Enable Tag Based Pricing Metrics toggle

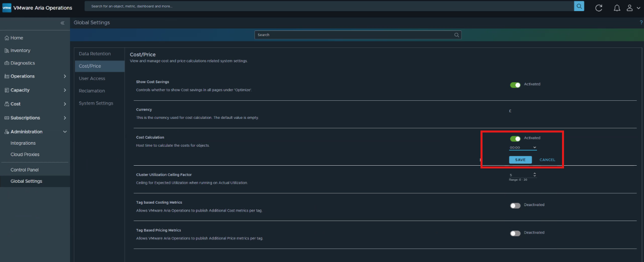tap(515, 233)
